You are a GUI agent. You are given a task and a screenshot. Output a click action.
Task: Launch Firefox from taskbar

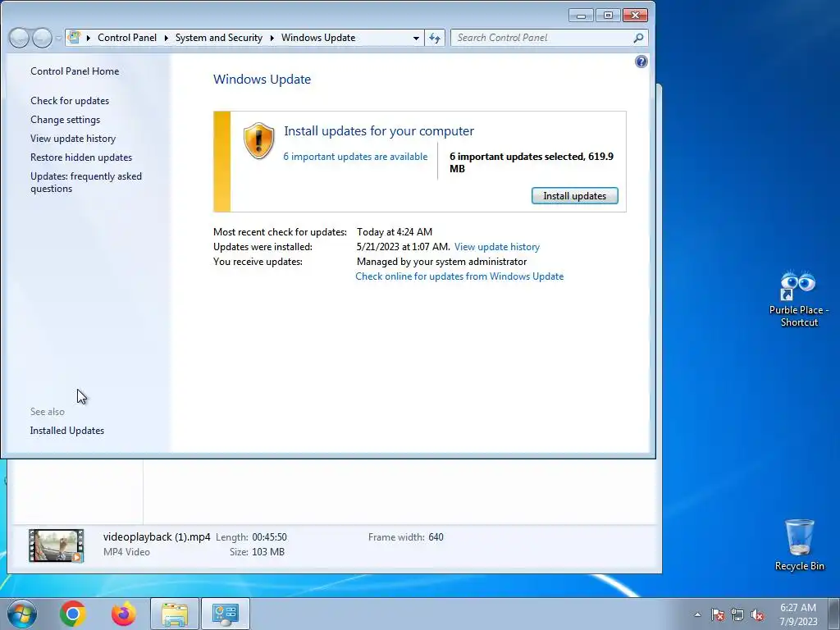tap(124, 614)
